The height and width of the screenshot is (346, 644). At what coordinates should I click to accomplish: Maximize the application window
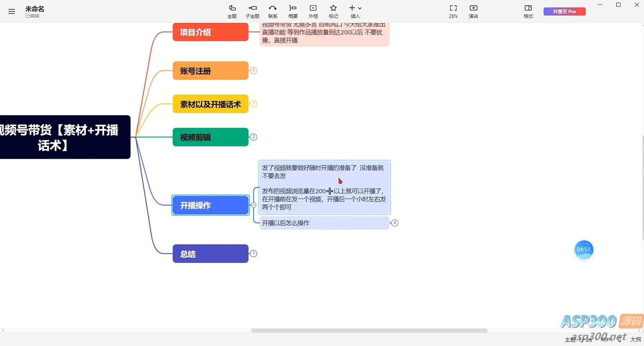[618, 5]
